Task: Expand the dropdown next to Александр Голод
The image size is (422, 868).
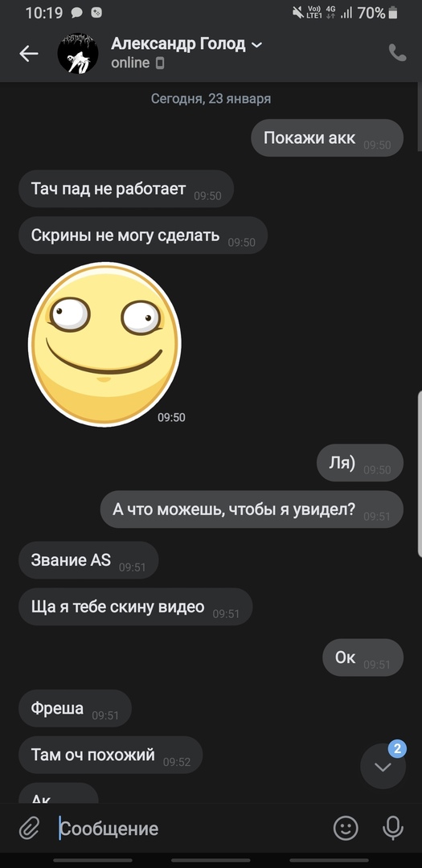Action: pyautogui.click(x=256, y=44)
